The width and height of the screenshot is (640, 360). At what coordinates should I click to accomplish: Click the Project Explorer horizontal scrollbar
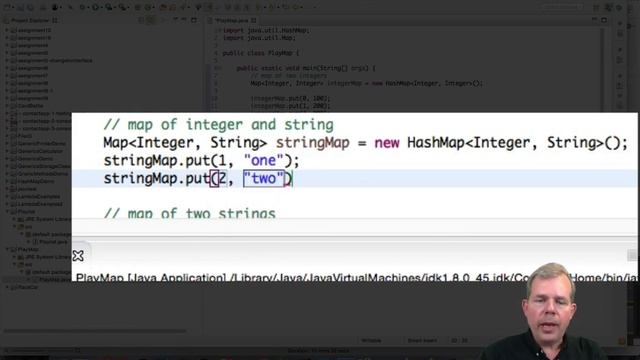(x=95, y=331)
